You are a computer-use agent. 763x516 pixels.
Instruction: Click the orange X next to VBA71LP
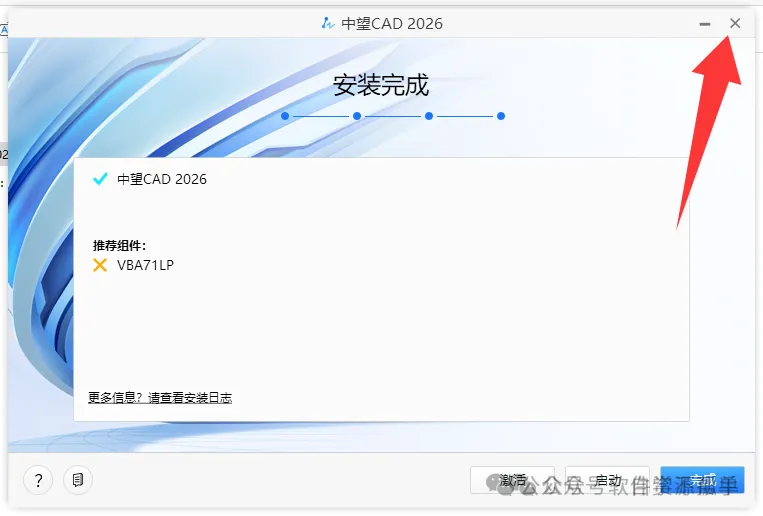click(100, 265)
